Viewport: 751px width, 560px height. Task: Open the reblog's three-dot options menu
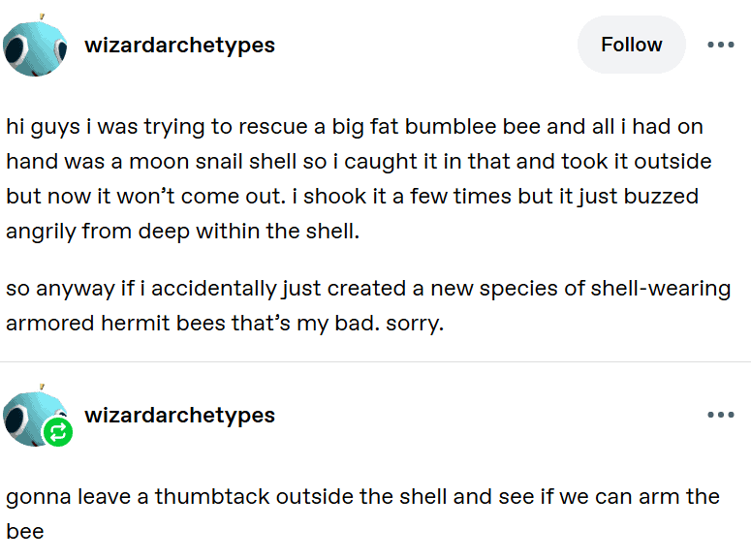[x=721, y=415]
